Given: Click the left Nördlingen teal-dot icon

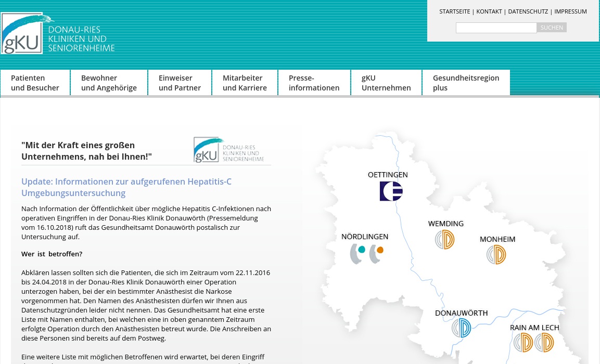Looking at the screenshot, I should coord(358,254).
